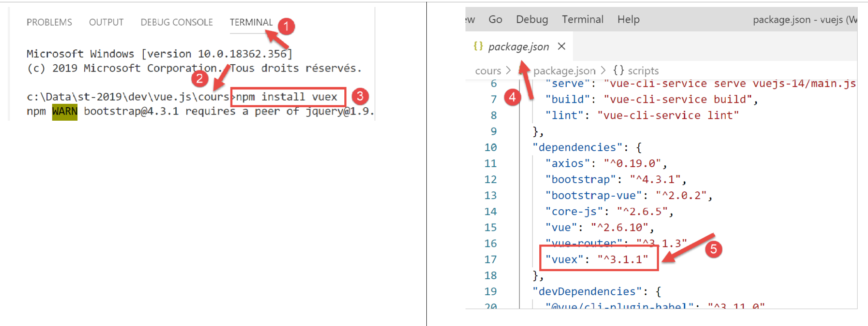
Task: Click line number 10 beside dependencies
Action: click(490, 148)
